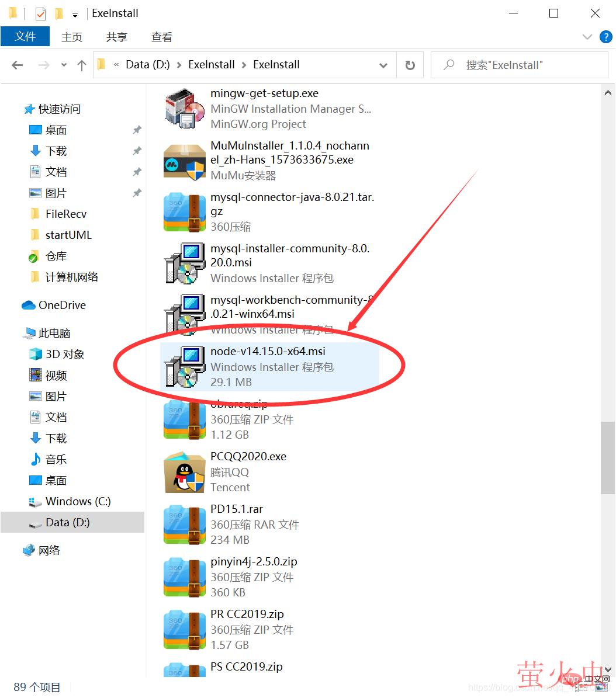This screenshot has height=698, width=616.
Task: Open recent locations dropdown arrow
Action: (x=64, y=65)
